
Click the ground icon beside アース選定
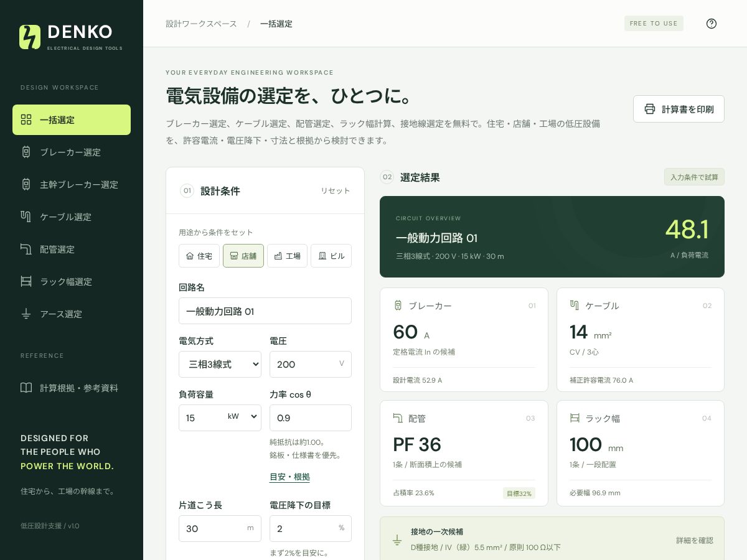point(26,314)
